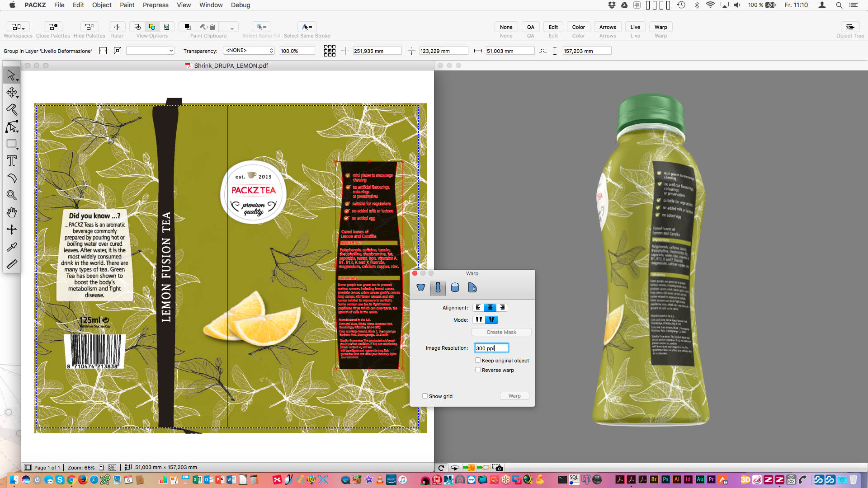The image size is (868, 488).
Task: Choose the pen drawing tool
Action: click(x=12, y=109)
